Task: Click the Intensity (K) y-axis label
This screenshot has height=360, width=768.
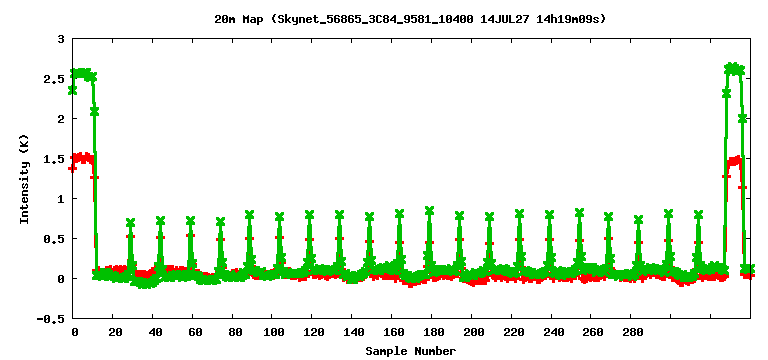Action: (24, 179)
